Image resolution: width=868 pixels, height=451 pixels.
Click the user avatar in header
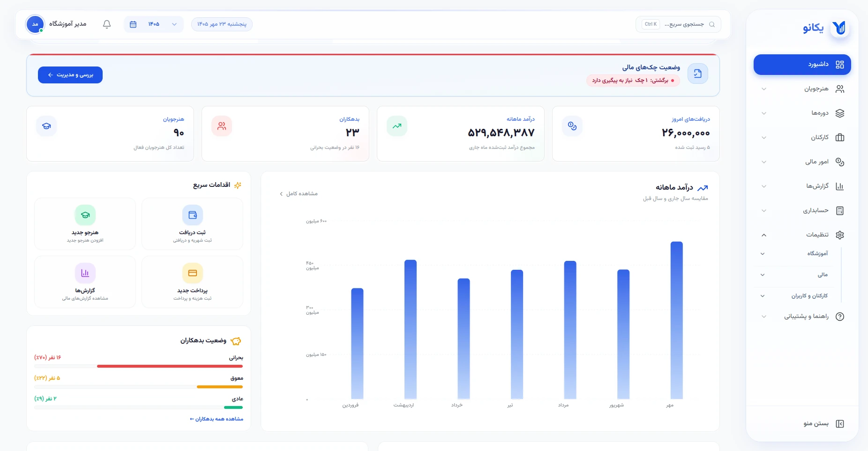click(x=35, y=24)
